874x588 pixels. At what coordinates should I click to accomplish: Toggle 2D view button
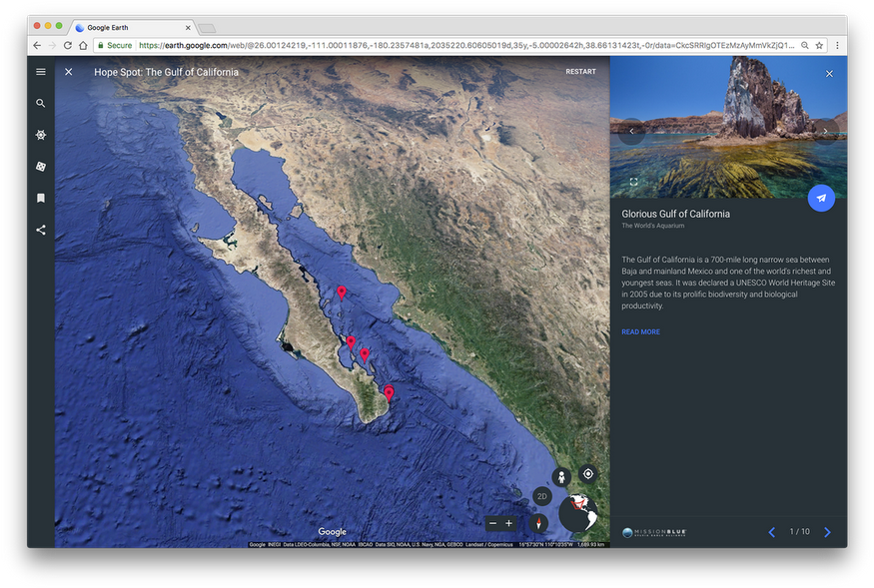click(541, 496)
